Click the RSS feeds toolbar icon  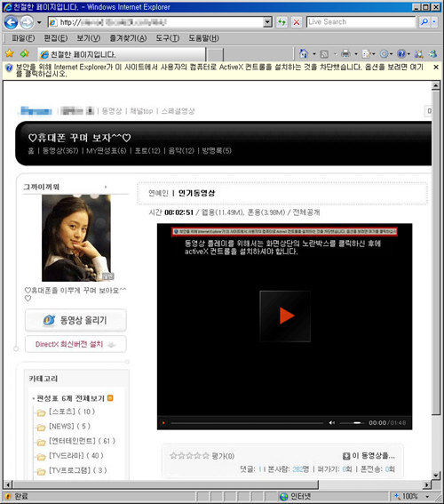(x=324, y=54)
